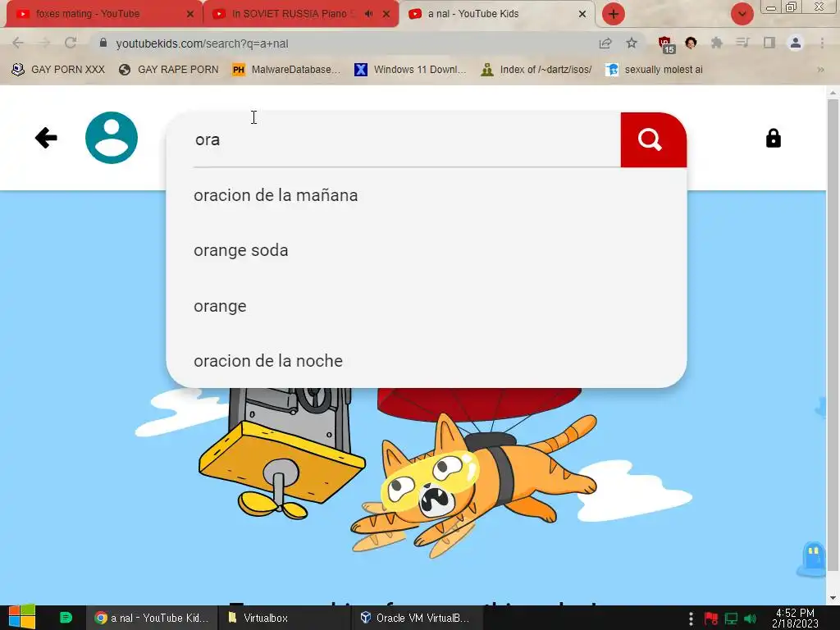Share this page using the share icon

pos(605,43)
